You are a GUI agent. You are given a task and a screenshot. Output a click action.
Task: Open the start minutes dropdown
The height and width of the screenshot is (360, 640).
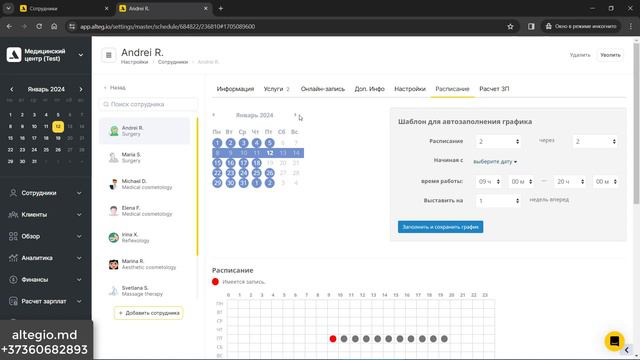coord(521,182)
